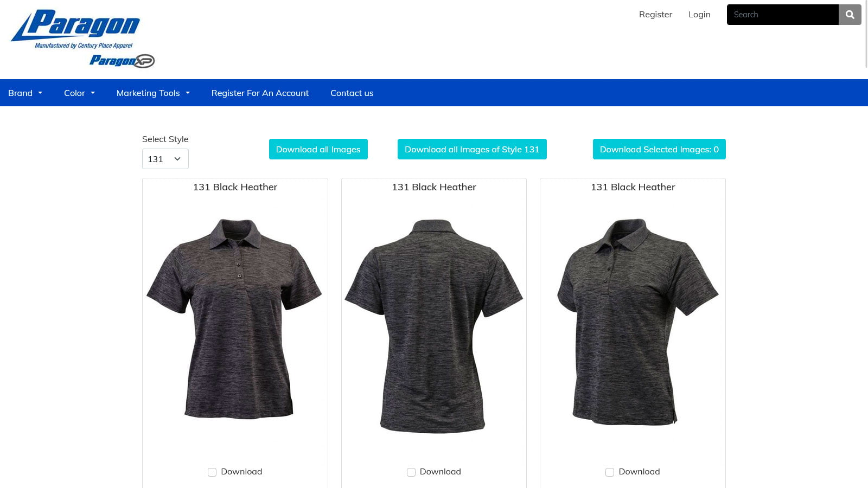The width and height of the screenshot is (868, 488).
Task: Expand the Color menu
Action: coord(79,93)
